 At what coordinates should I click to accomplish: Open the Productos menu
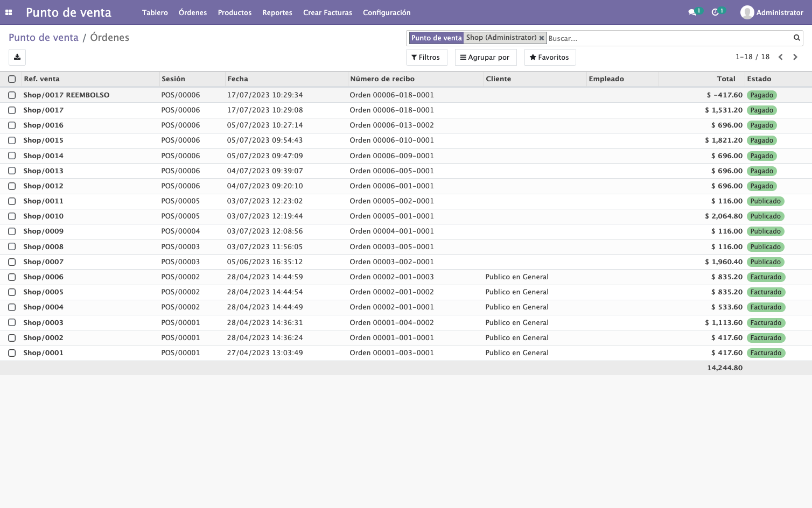[x=235, y=12]
